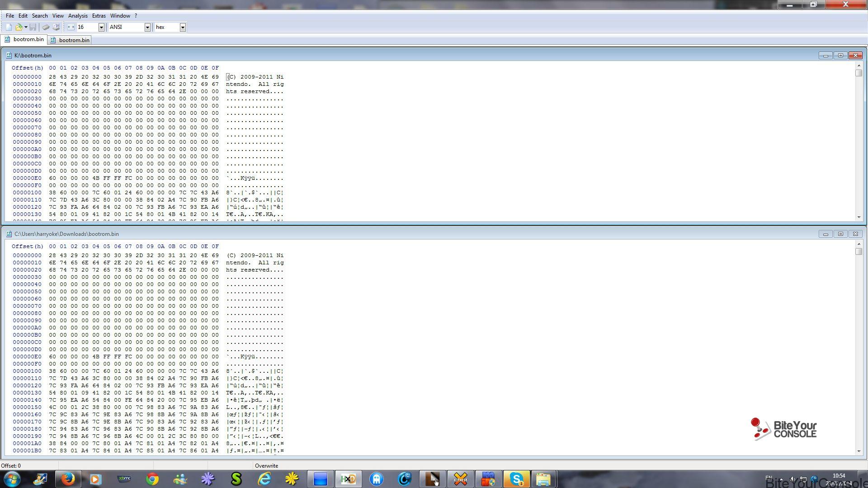
Task: Create a new file with the New icon
Action: (x=9, y=27)
